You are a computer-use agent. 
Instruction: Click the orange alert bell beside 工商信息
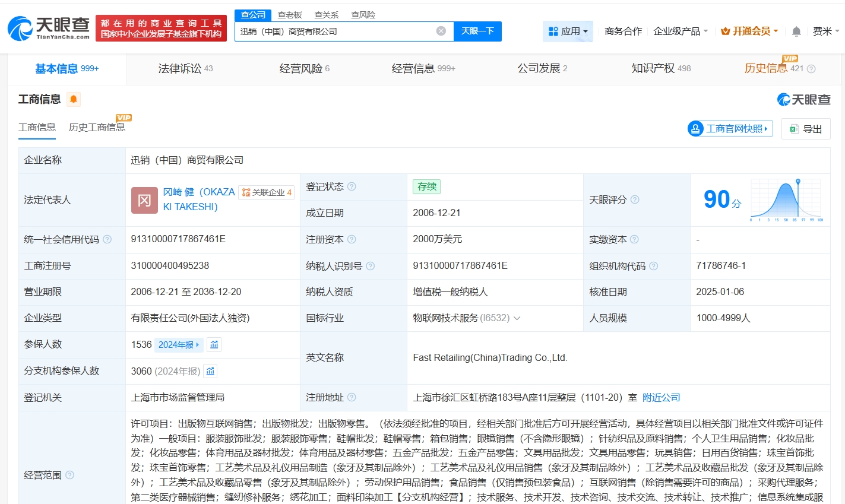tap(74, 99)
